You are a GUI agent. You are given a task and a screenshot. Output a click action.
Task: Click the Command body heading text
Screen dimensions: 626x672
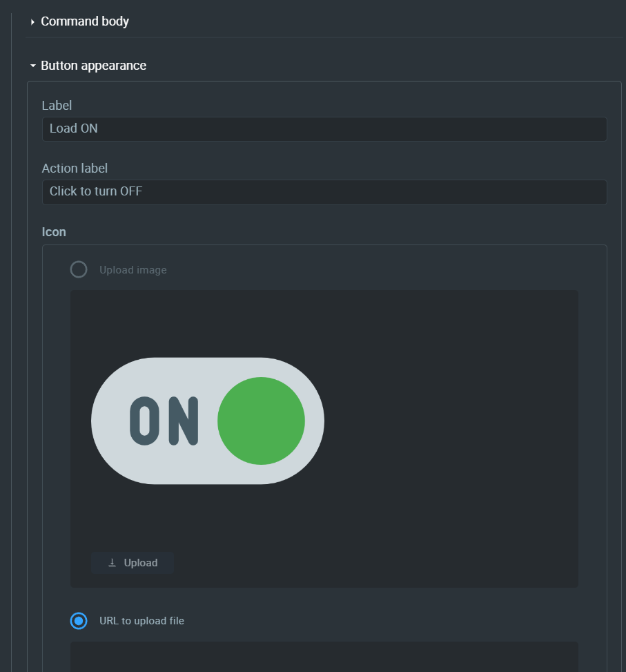(85, 21)
